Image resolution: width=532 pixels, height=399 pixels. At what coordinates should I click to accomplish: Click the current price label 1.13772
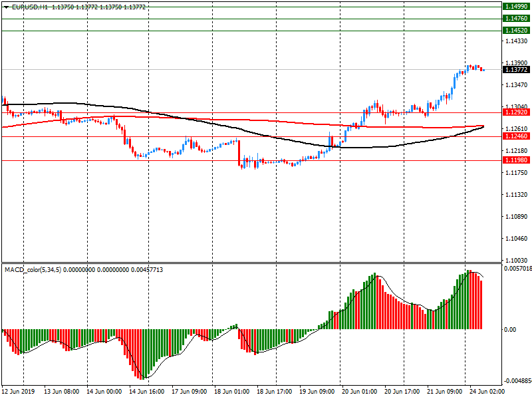[x=517, y=70]
